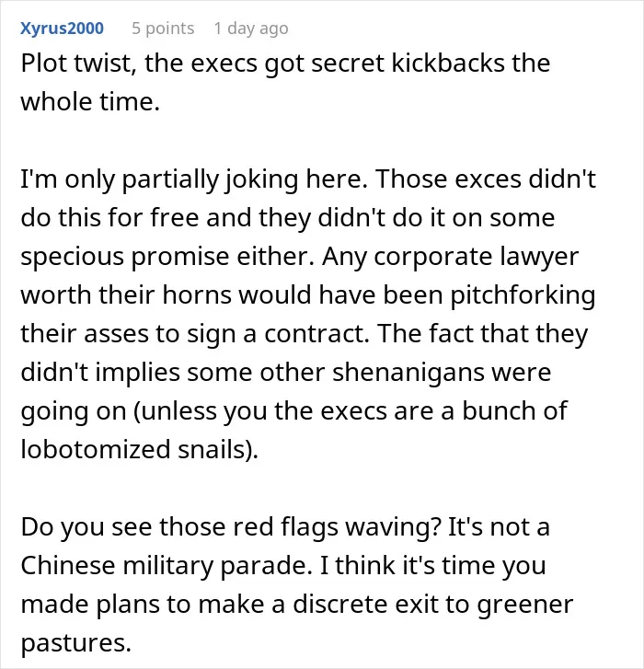Click the 'Plot twist' opening words

point(78,63)
